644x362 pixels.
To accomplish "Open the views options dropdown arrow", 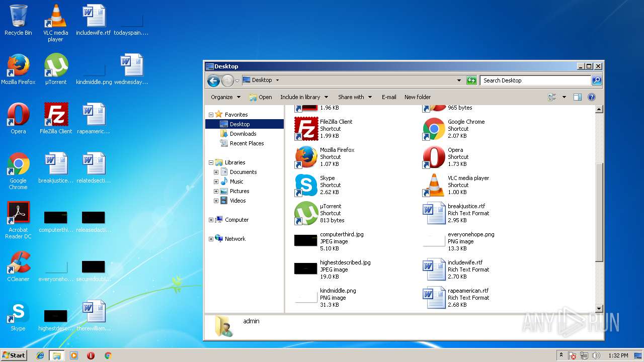I will (564, 97).
